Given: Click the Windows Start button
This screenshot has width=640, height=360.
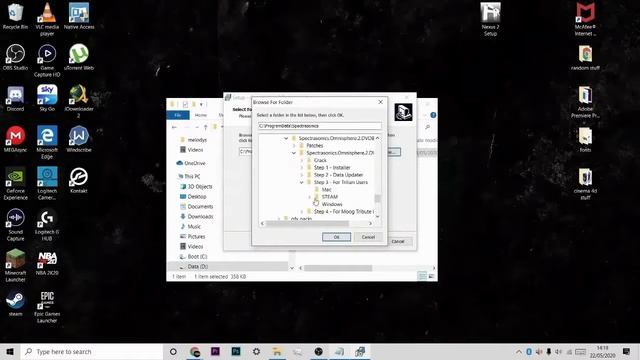Looking at the screenshot, I should point(10,351).
